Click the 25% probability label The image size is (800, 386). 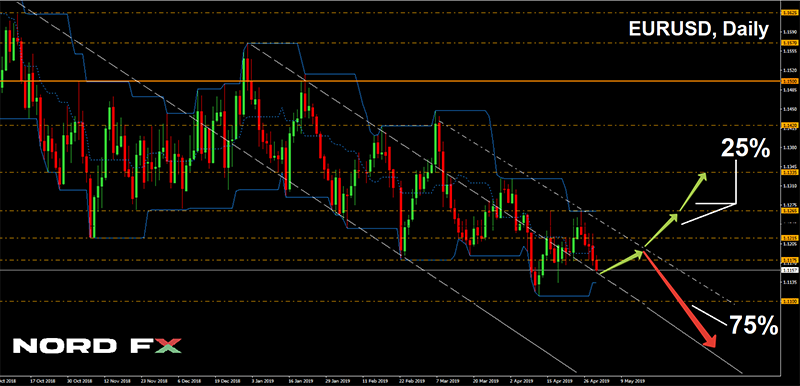[745, 148]
